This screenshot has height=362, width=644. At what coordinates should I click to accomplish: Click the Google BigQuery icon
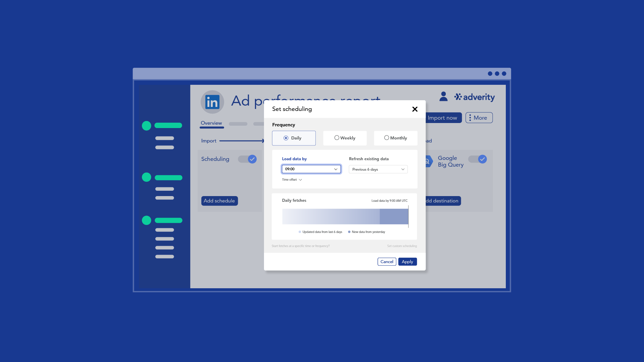click(x=428, y=161)
